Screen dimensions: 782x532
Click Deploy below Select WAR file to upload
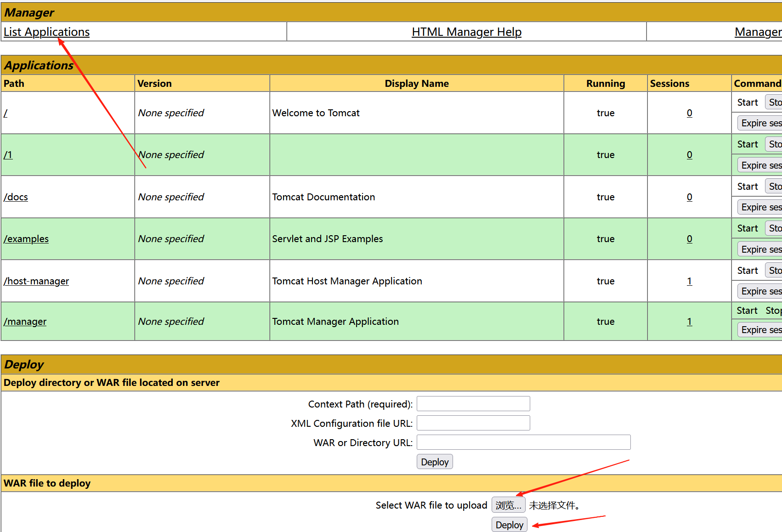click(x=509, y=525)
